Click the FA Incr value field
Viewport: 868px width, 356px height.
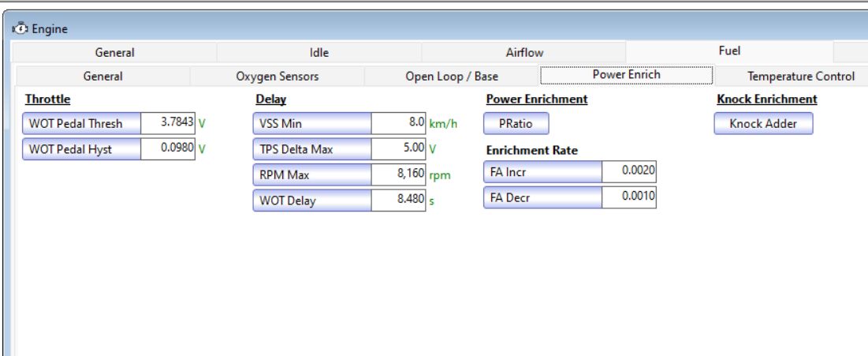click(628, 172)
